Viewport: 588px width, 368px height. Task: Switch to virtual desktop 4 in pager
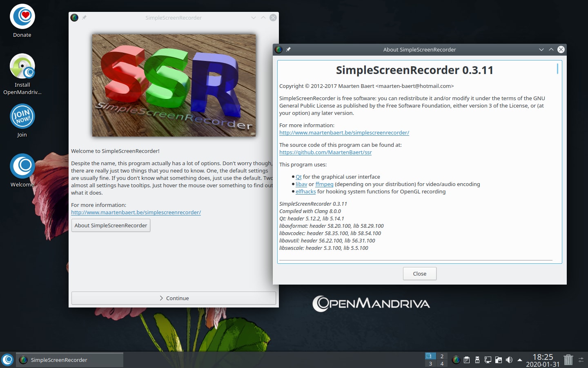pos(442,364)
